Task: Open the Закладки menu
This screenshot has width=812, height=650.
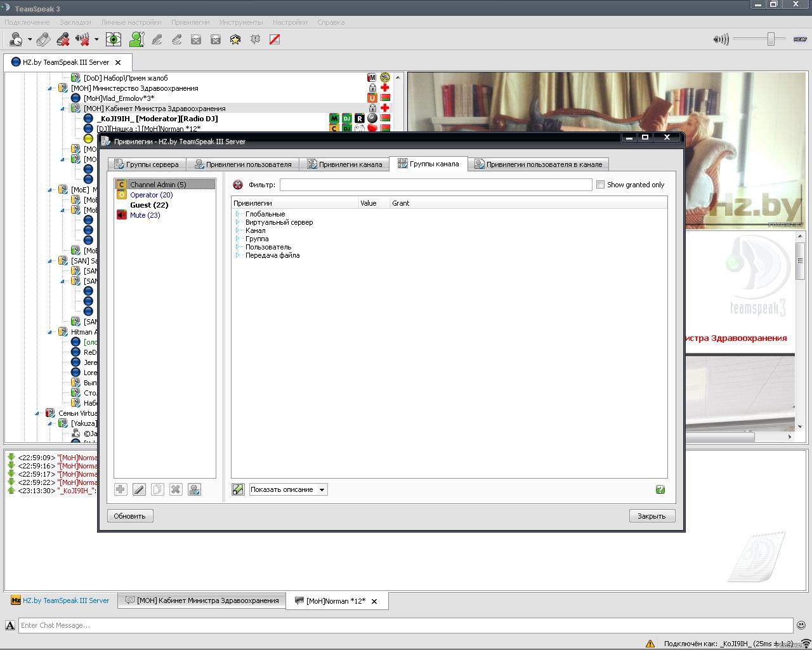Action: pyautogui.click(x=75, y=22)
